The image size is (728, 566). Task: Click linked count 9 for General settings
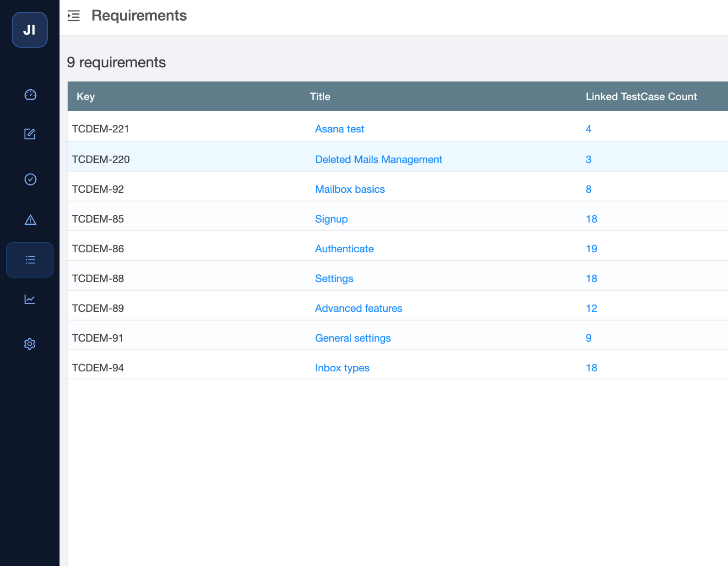coord(588,338)
